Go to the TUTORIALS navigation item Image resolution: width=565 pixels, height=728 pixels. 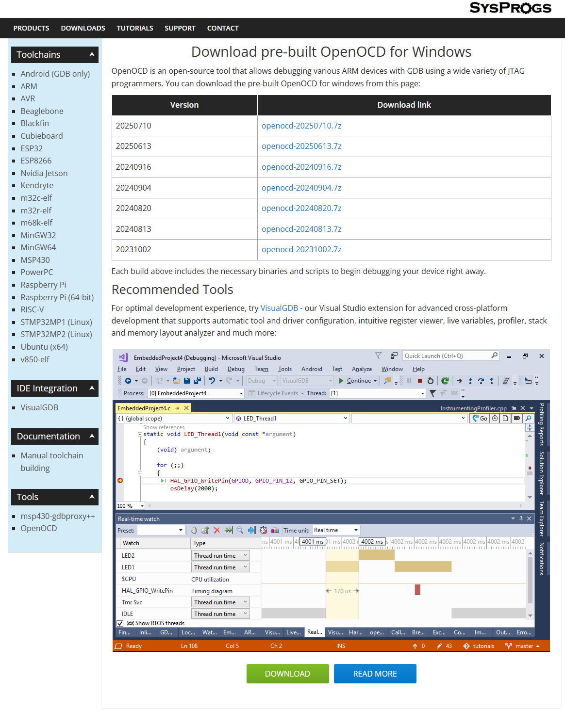tap(135, 28)
